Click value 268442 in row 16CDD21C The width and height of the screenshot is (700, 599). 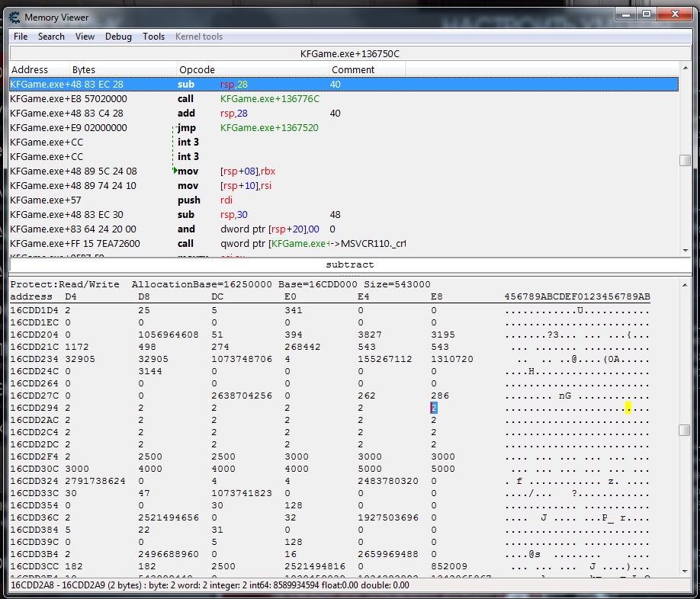click(303, 347)
